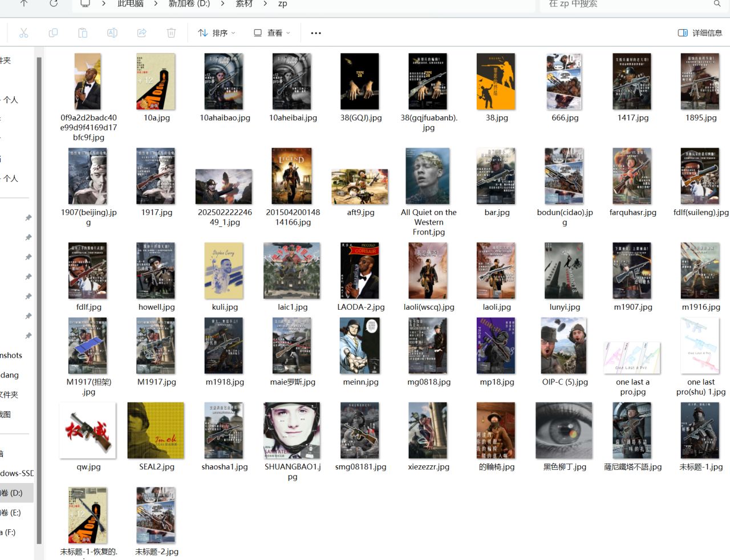Select the (E:) drive in sidebar

pyautogui.click(x=16, y=513)
